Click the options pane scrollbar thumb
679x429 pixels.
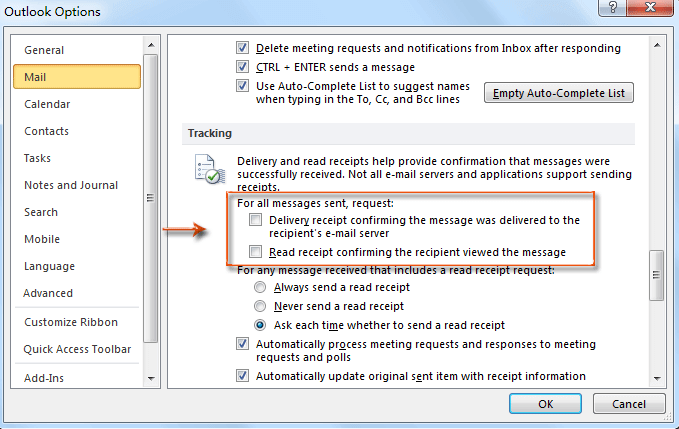coord(657,275)
